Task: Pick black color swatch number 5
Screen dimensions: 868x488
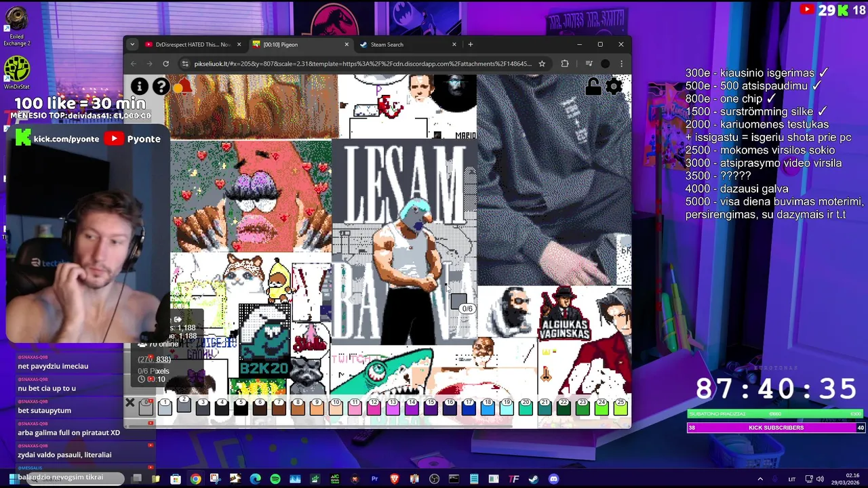Action: pyautogui.click(x=240, y=407)
